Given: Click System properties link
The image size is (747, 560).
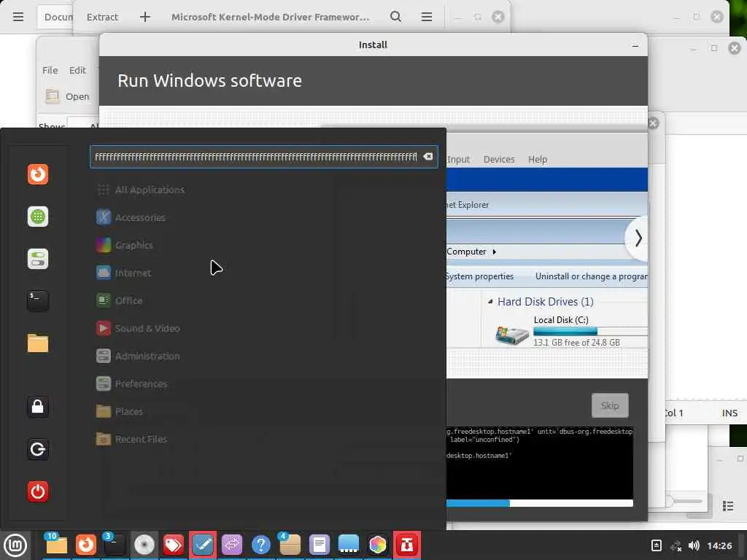Looking at the screenshot, I should 480,276.
